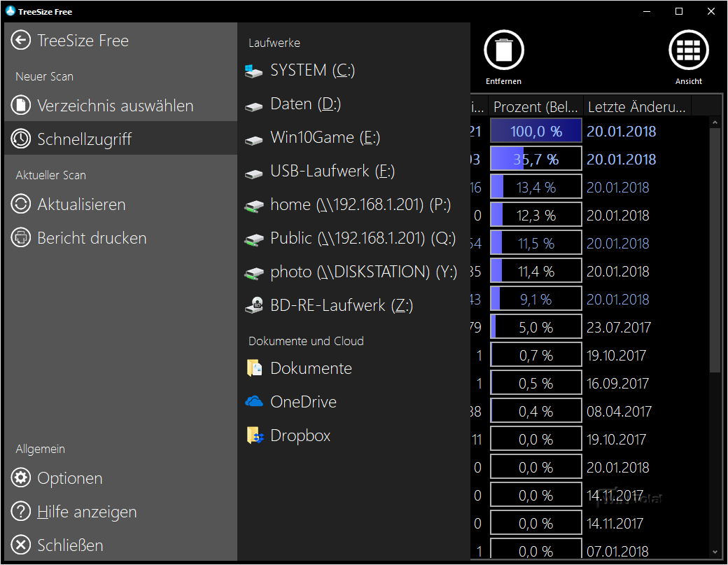Choose Bericht drucken
Screen dimensions: 728x565
click(x=120, y=238)
